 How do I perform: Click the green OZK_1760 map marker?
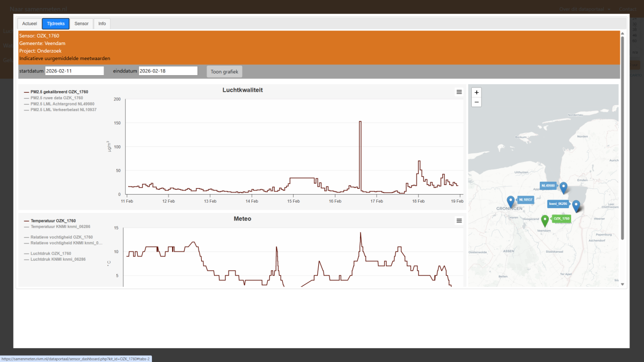[545, 220]
